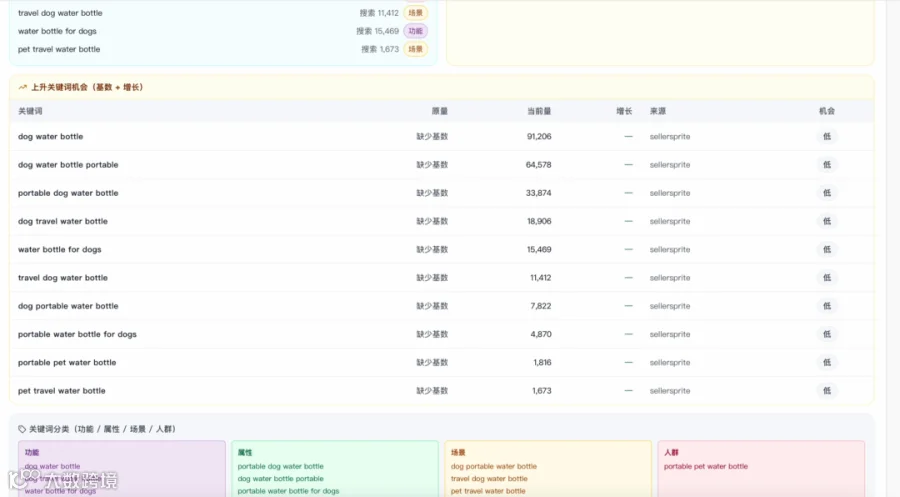Click the 当前量 column header
The height and width of the screenshot is (497, 900).
coord(539,111)
